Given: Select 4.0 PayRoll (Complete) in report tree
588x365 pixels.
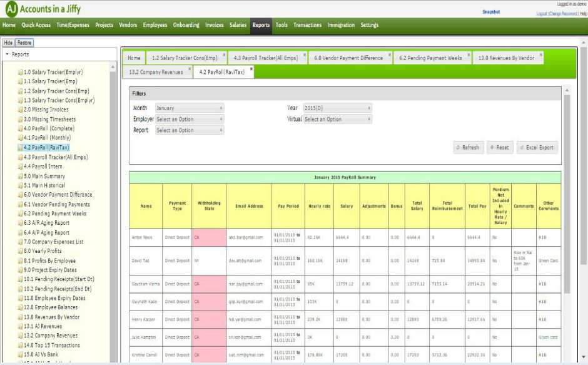Looking at the screenshot, I should point(49,128).
